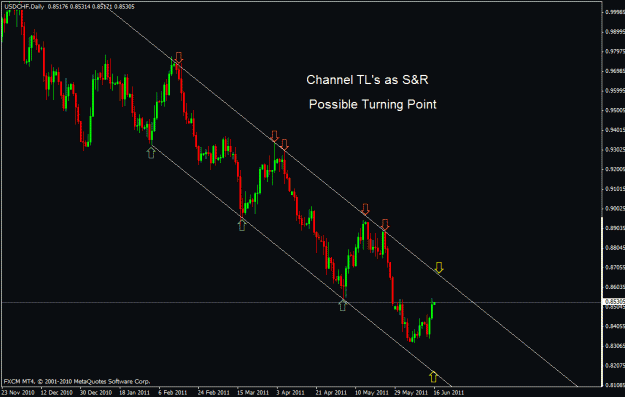Click the 0.8207 price scale label
Viewport: 625px width, 397px height.
tap(615, 366)
